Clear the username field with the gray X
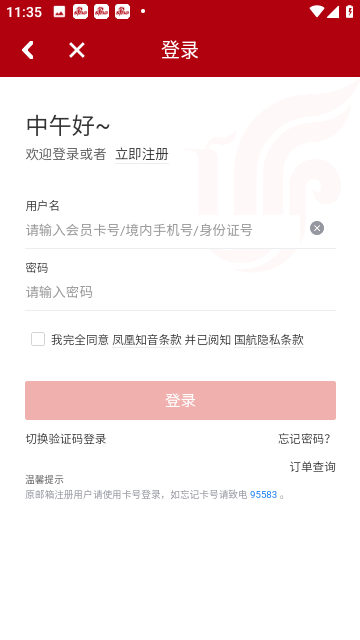 317,228
